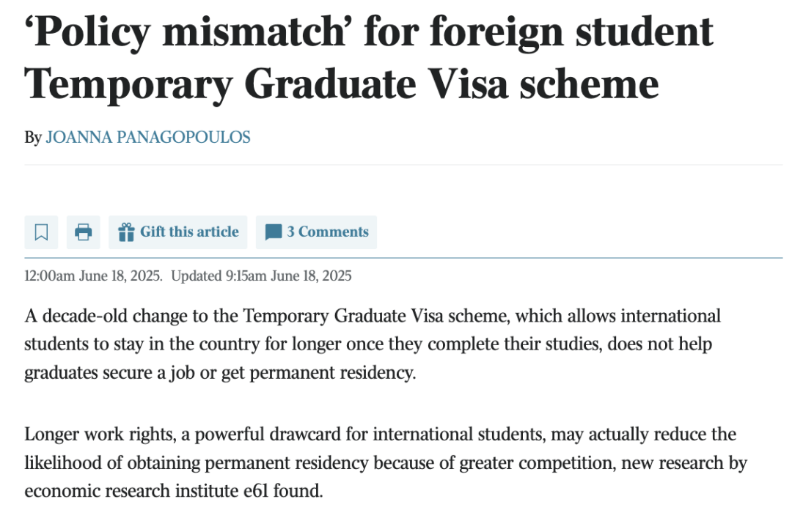Screen dimensions: 792x532
Task: Open author page for Joanna Panagopoulos
Action: tap(148, 137)
